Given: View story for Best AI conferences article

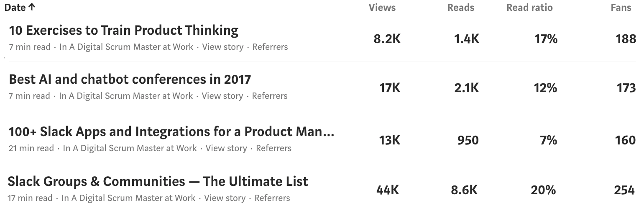Looking at the screenshot, I should click(x=222, y=96).
